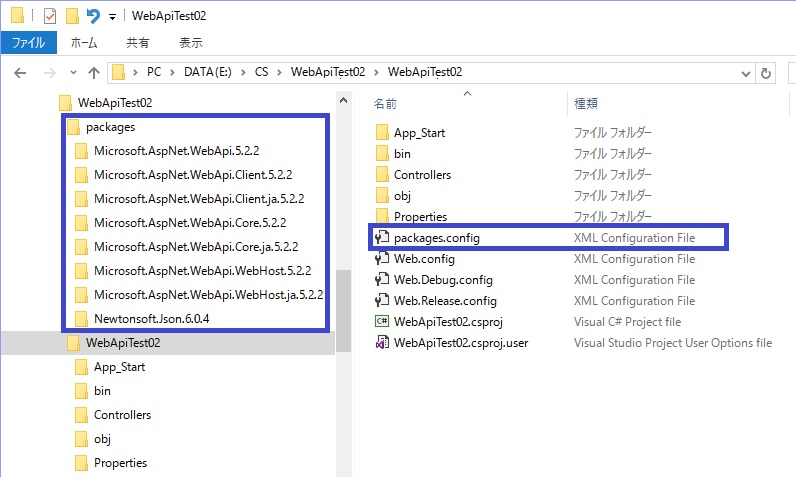
Task: Click DATA (E:) in the address bar
Action: (208, 72)
